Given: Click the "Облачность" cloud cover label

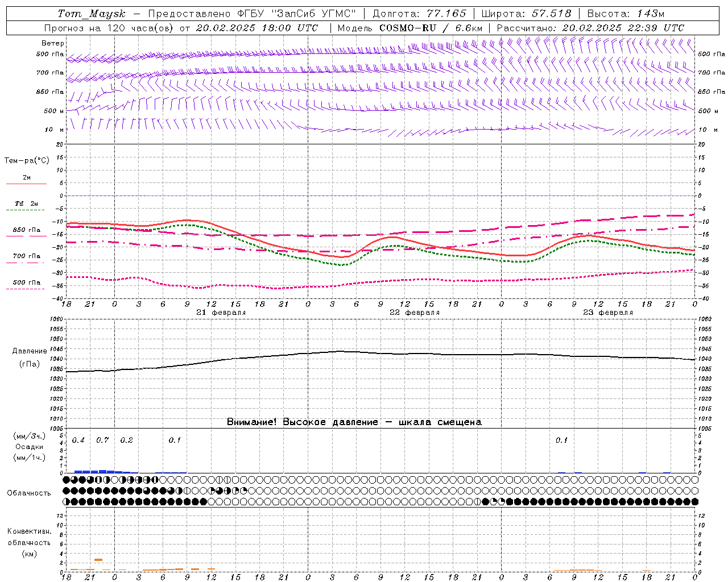Looking at the screenshot, I should 29,493.
